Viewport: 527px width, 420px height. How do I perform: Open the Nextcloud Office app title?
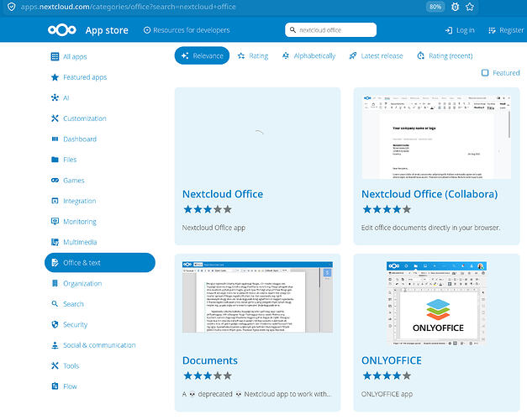point(223,194)
